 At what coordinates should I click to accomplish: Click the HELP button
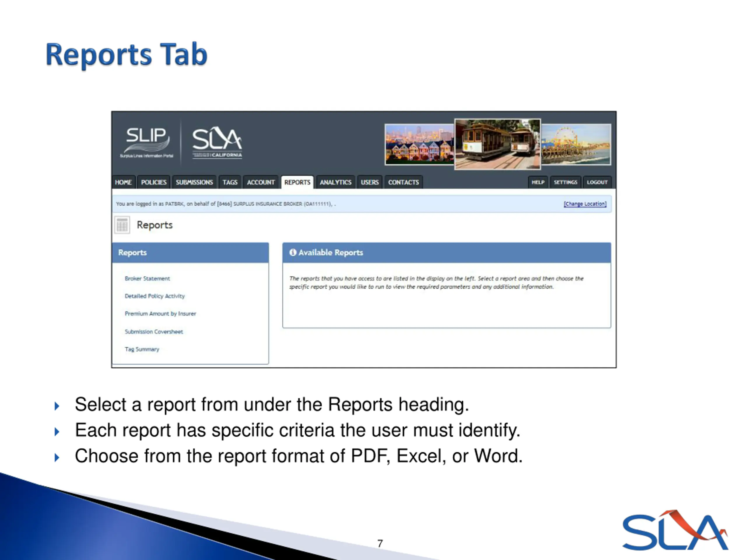tap(538, 182)
